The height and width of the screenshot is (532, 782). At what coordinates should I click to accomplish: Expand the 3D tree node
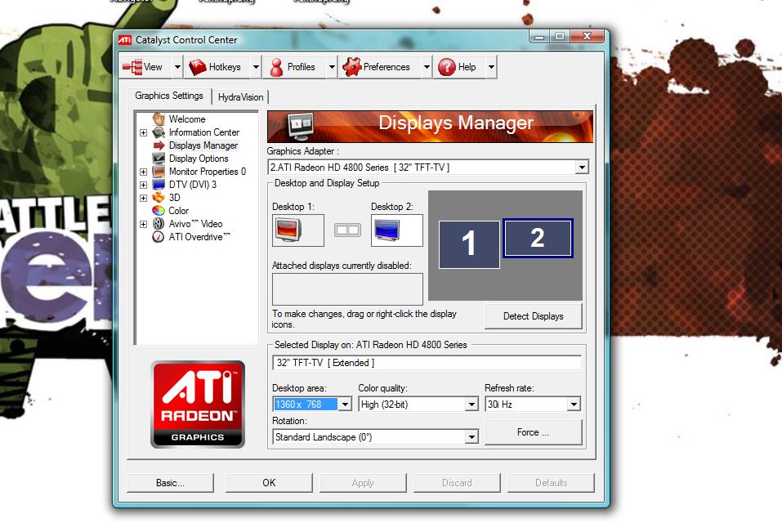point(144,198)
